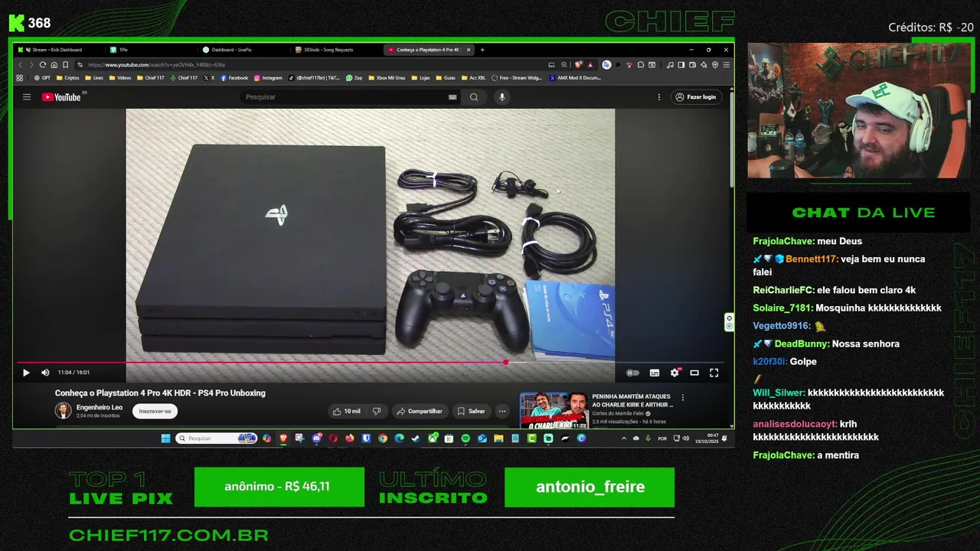
Task: Open Steam from the taskbar
Action: 416,439
